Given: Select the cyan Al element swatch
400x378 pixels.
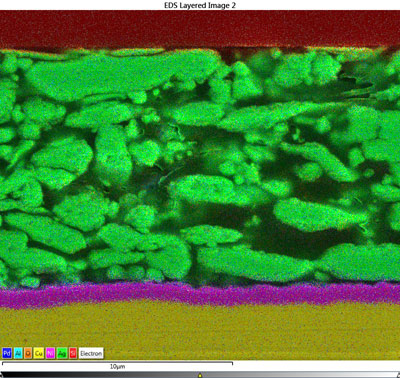Looking at the screenshot, I should click(18, 353).
